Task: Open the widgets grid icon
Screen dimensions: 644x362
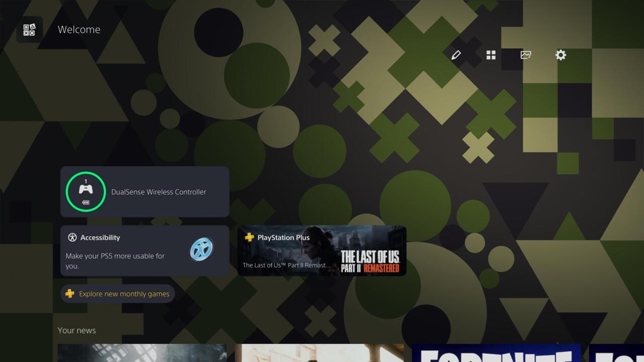Action: pyautogui.click(x=491, y=55)
